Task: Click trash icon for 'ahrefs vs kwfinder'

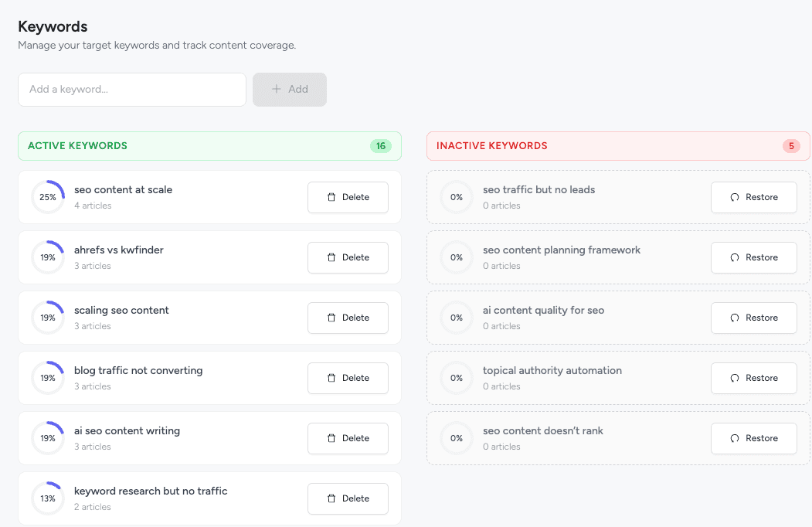Action: [331, 257]
